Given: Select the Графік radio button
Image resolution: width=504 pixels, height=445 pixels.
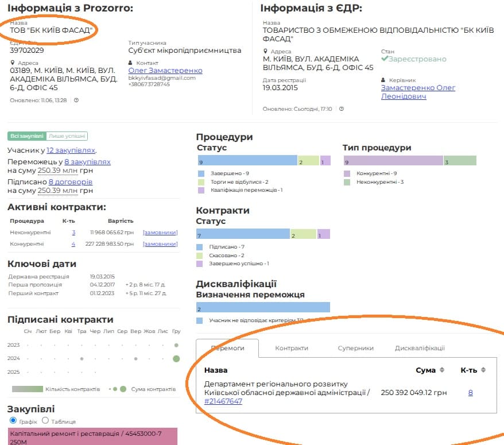Looking at the screenshot, I should [x=13, y=420].
